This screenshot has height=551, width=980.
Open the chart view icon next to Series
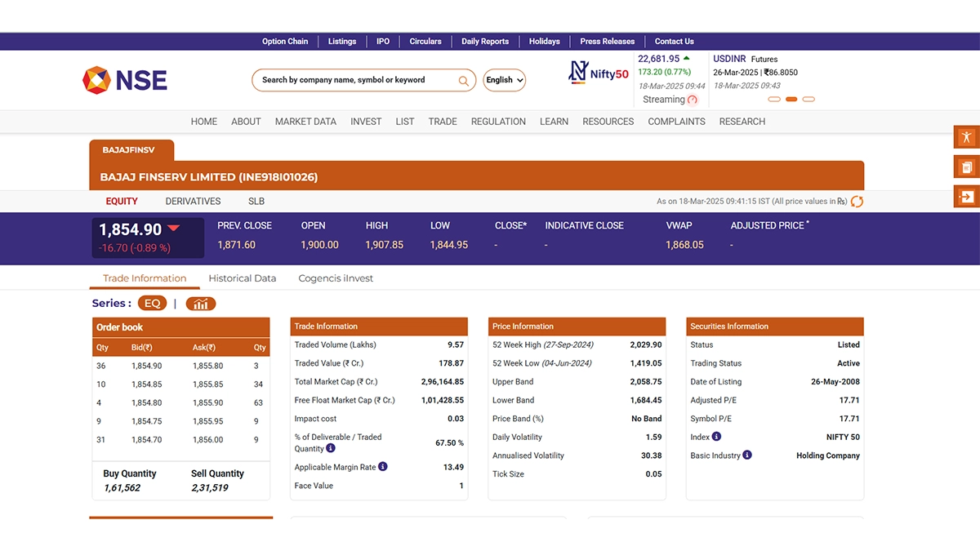pyautogui.click(x=200, y=304)
